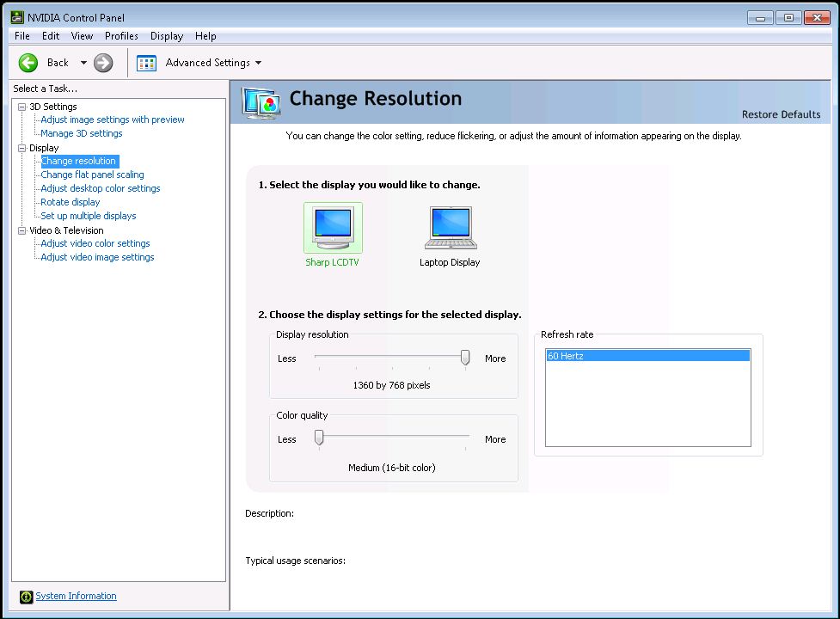Viewport: 840px width, 619px height.
Task: Click the Change Resolution header icon
Action: click(x=261, y=102)
